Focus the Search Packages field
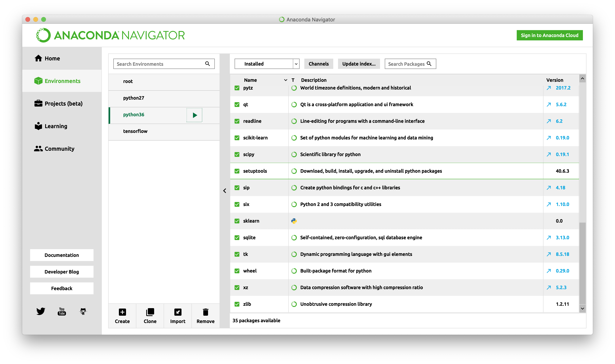Screen dimensions: 615x364 point(410,64)
